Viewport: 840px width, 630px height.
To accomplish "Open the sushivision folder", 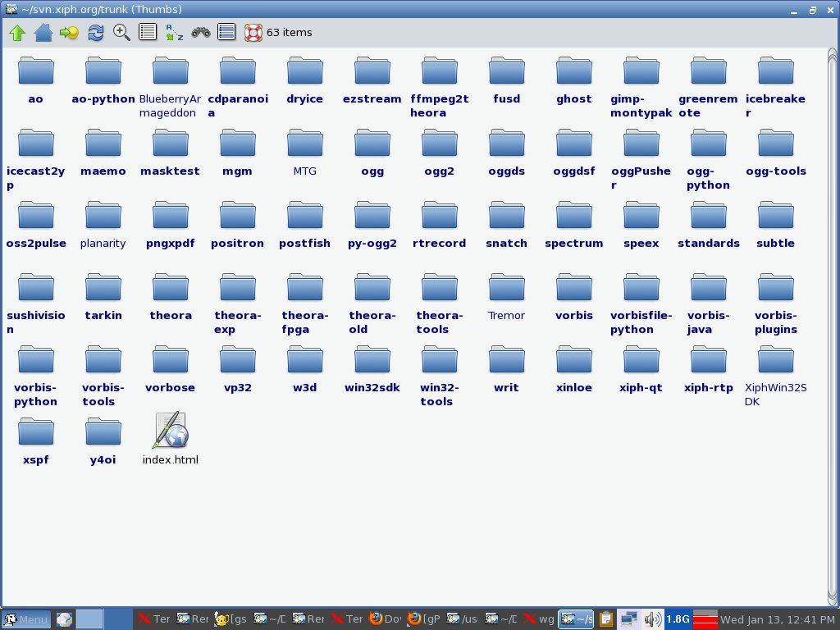I will (x=36, y=304).
